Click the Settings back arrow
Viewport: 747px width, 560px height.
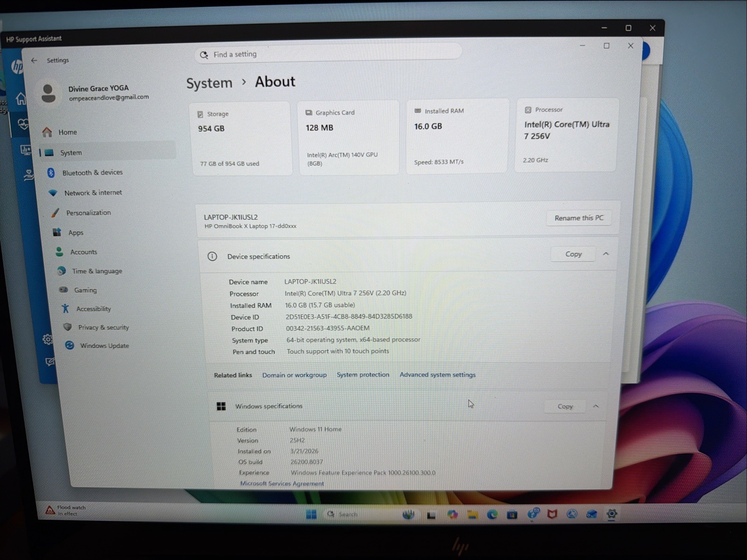(34, 60)
